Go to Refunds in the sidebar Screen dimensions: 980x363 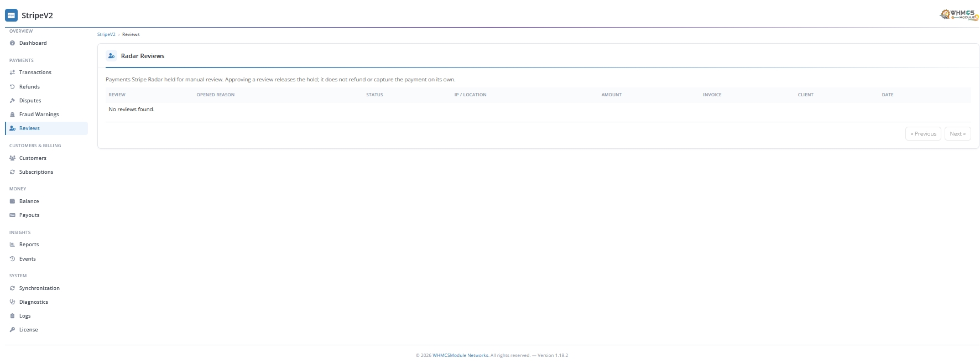pos(46,87)
